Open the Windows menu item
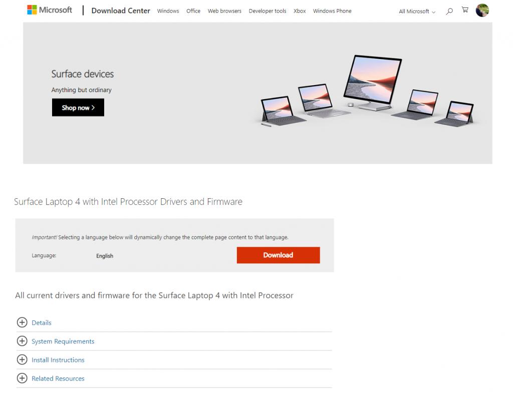This screenshot has width=513, height=420. click(168, 11)
